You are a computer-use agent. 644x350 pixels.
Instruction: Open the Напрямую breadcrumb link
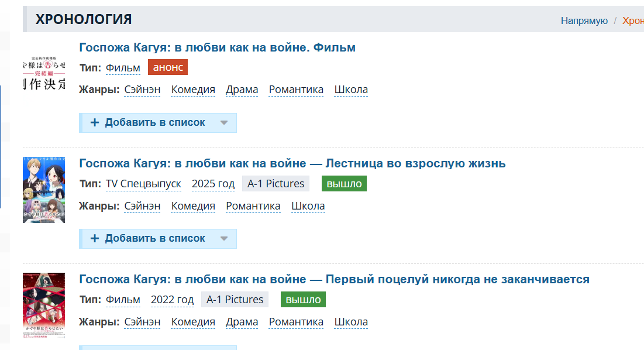pyautogui.click(x=584, y=20)
